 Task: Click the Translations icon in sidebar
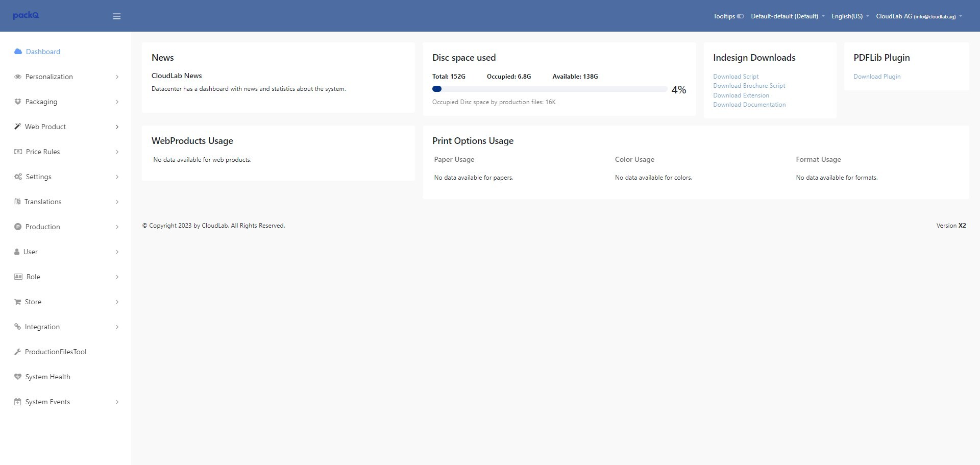pyautogui.click(x=17, y=202)
